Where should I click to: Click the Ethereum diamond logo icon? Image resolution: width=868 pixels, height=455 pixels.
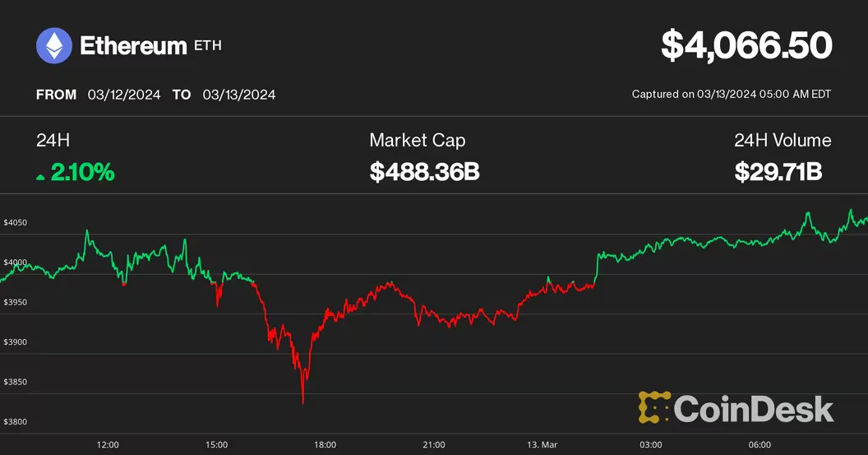54,46
